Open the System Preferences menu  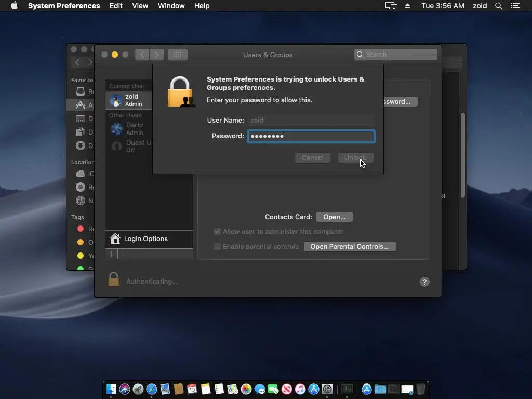click(64, 6)
